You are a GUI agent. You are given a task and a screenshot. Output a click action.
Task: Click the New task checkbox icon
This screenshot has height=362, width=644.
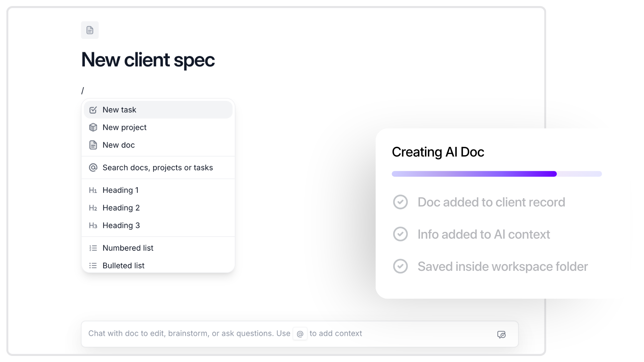point(93,110)
